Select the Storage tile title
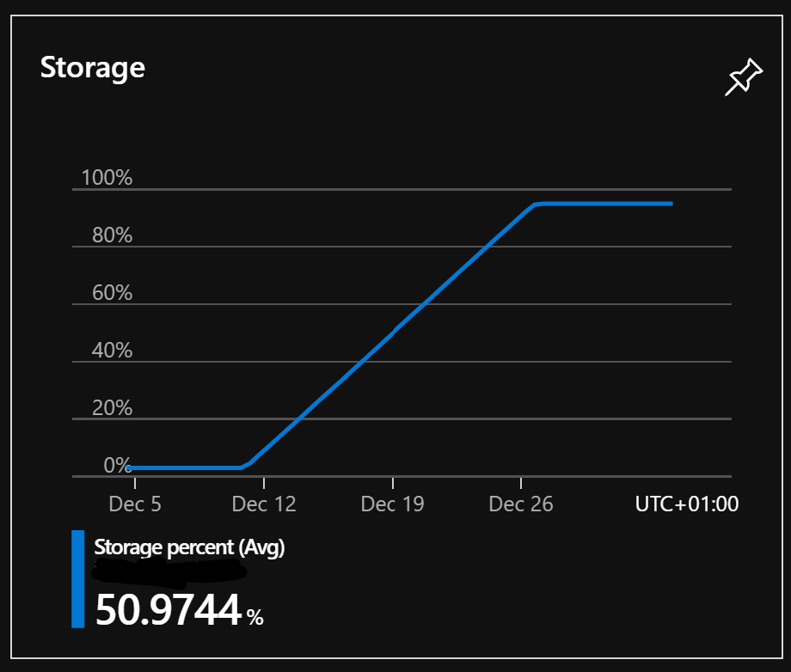 [92, 68]
